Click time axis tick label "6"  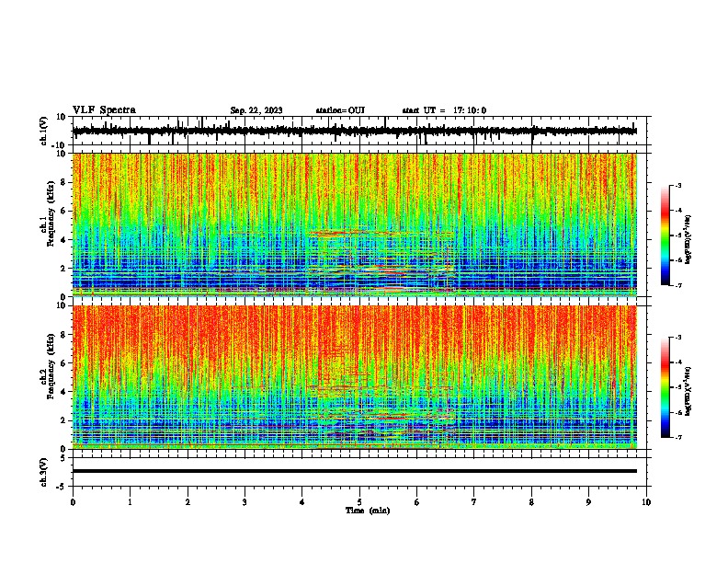tap(417, 502)
